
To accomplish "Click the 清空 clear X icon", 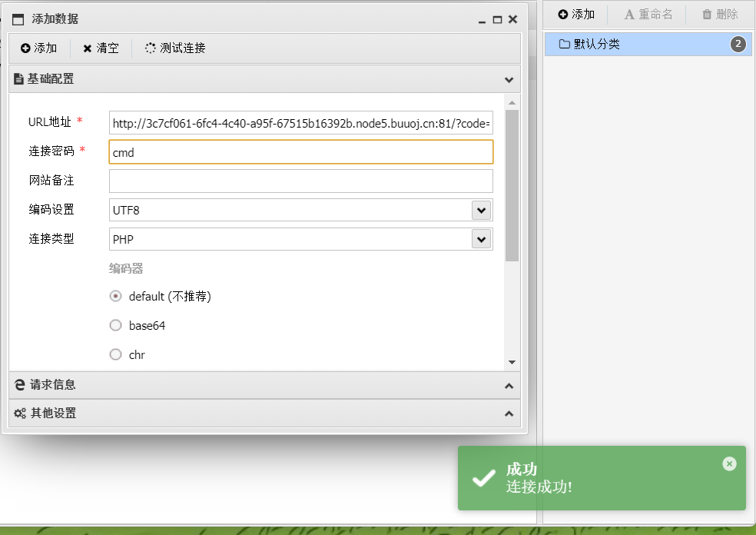I will click(88, 48).
